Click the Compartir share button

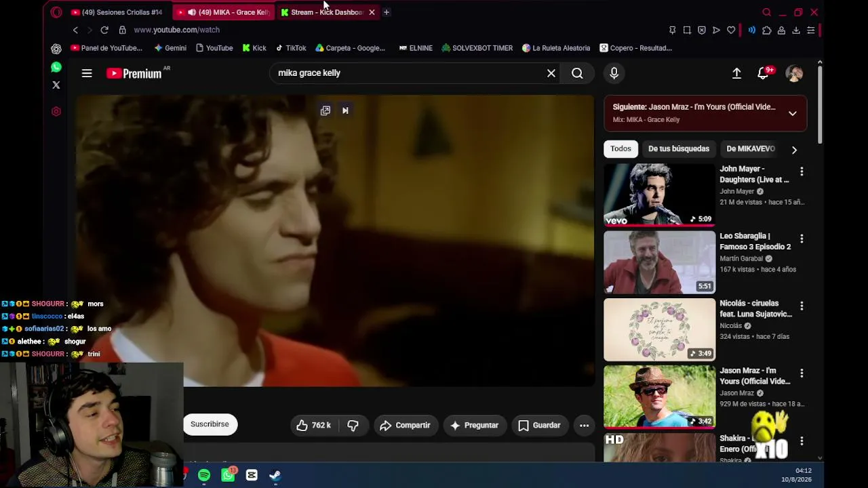tap(405, 425)
